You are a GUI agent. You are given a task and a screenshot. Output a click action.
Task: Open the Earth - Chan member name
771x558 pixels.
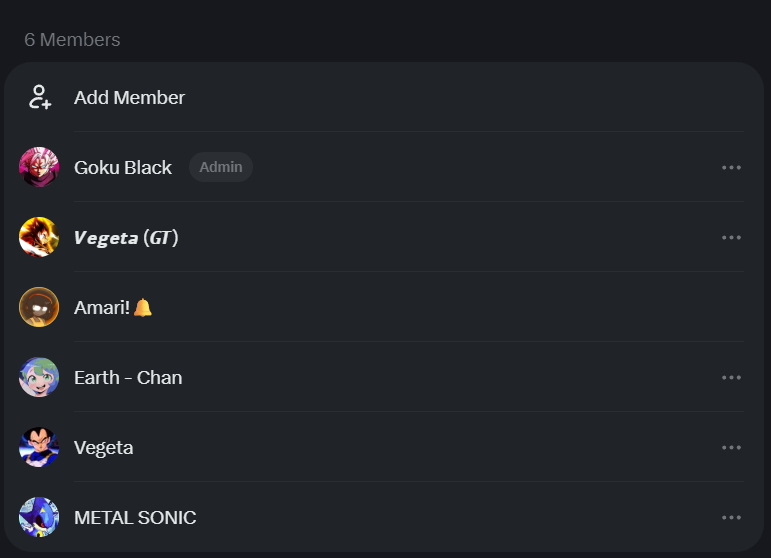(x=128, y=378)
